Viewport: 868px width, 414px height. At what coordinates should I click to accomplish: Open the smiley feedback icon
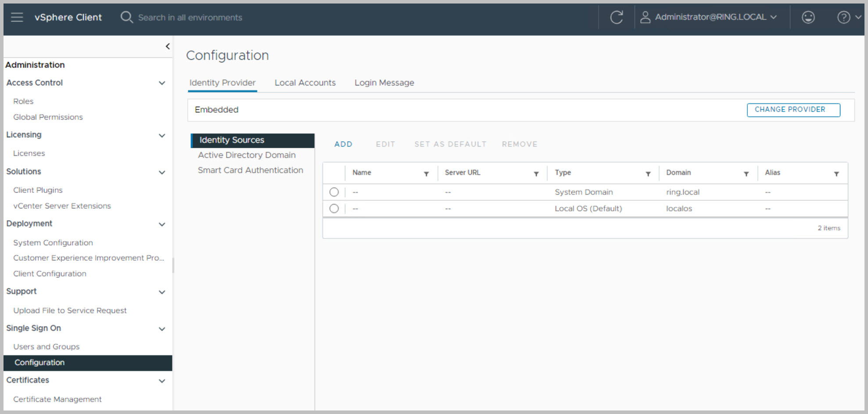coord(808,17)
